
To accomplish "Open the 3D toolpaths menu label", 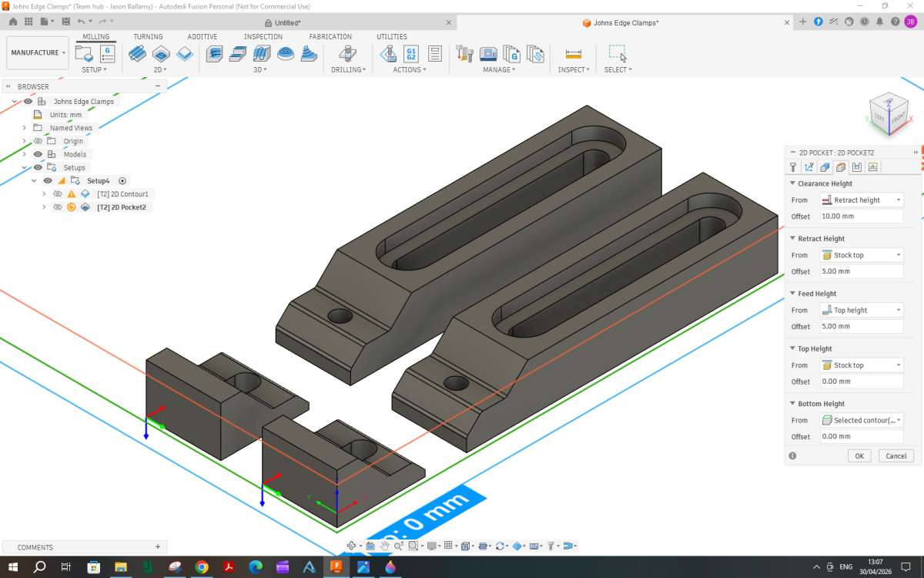I will coord(260,69).
